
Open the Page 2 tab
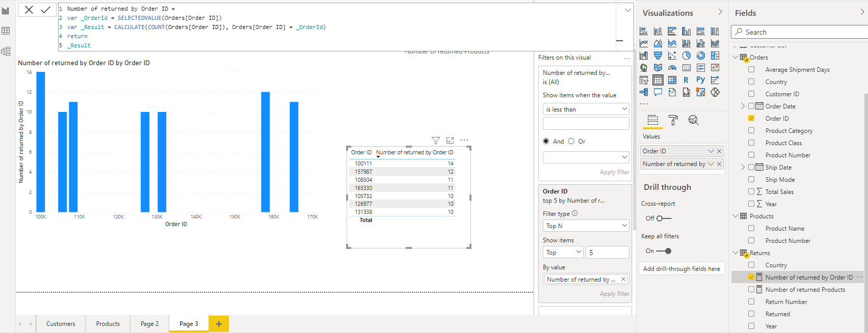click(149, 324)
